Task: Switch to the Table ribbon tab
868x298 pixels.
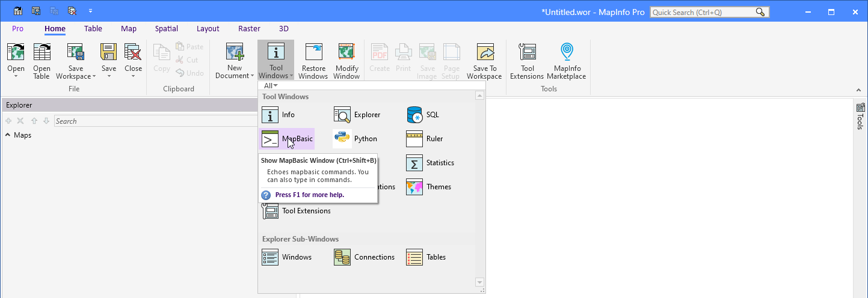Action: coord(93,29)
